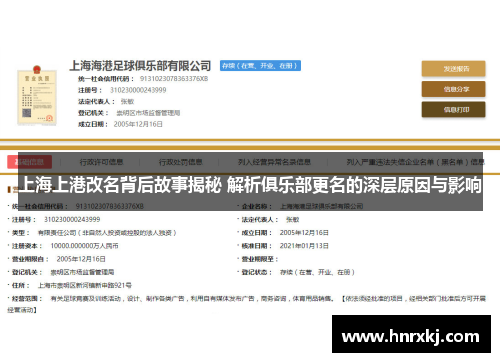Select 住所 address 上海市崇明区新河镇新申路921号
The image size is (500, 362).
(x=85, y=285)
